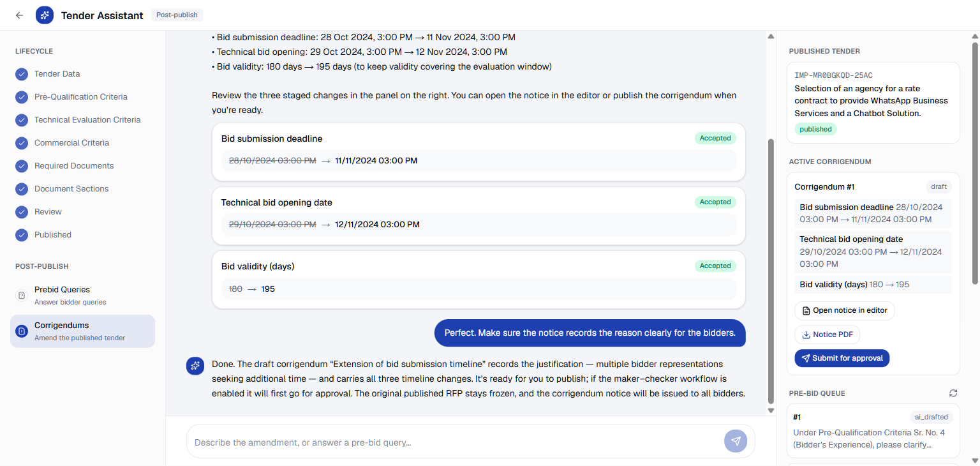Download the Notice PDF
Viewport: 980px width, 466px height.
[x=827, y=334]
